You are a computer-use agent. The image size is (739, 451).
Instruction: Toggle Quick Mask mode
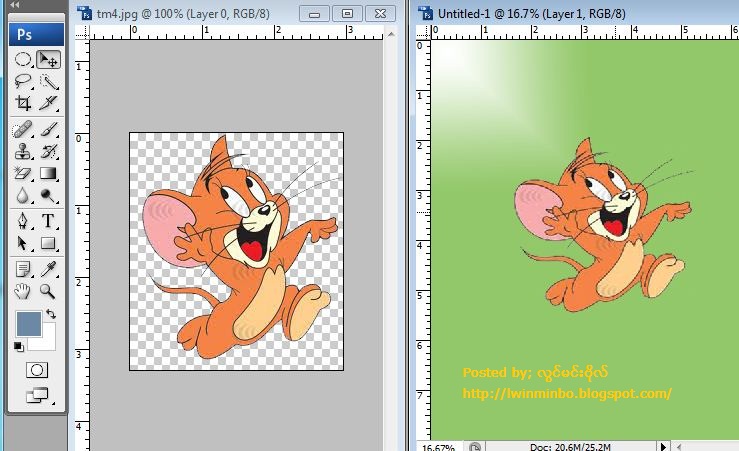(x=37, y=370)
